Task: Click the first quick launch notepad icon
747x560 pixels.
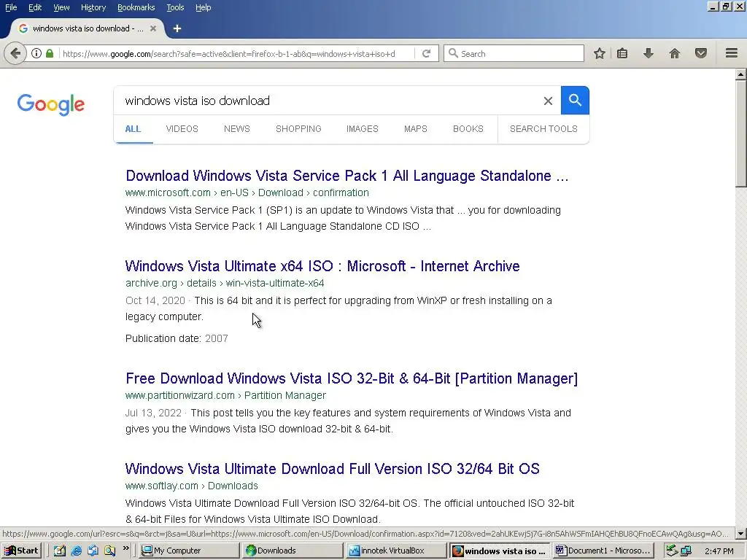Action: tap(60, 551)
